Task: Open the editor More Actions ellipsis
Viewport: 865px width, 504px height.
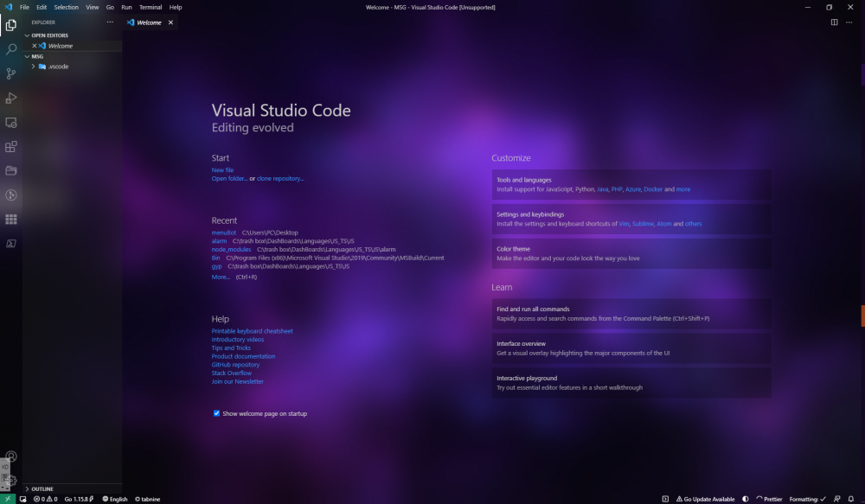Action: coord(849,22)
